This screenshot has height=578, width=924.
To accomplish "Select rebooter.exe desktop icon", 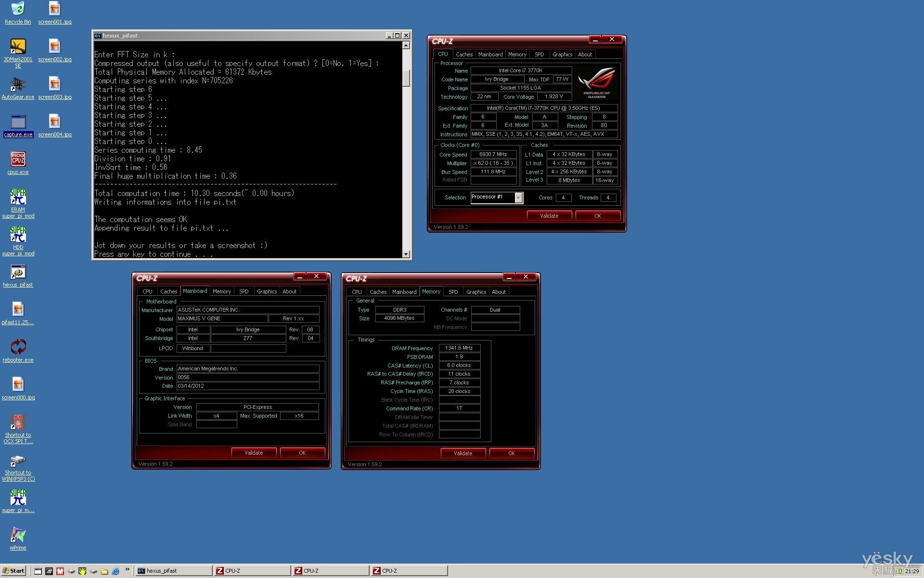I will tap(18, 351).
